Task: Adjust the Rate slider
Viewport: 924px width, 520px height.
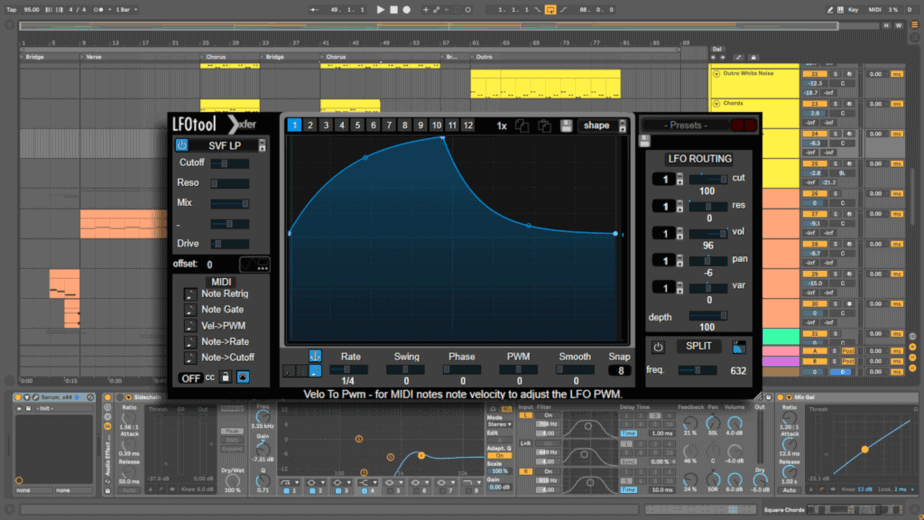Action: tap(348, 370)
